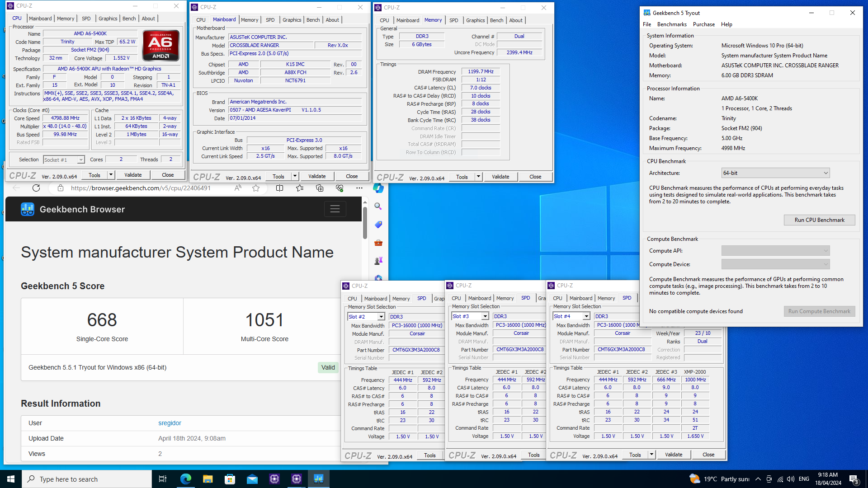The image size is (868, 488).
Task: Open the Edge sidebar tools briefcase icon
Action: 378,243
